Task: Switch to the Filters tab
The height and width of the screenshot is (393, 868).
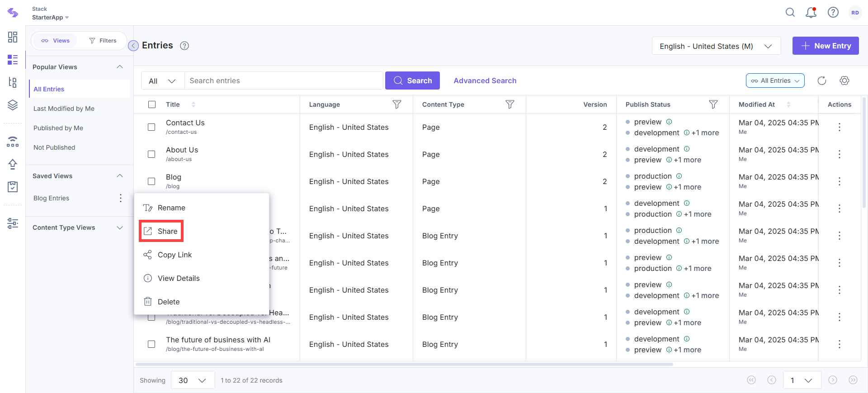Action: pyautogui.click(x=103, y=41)
